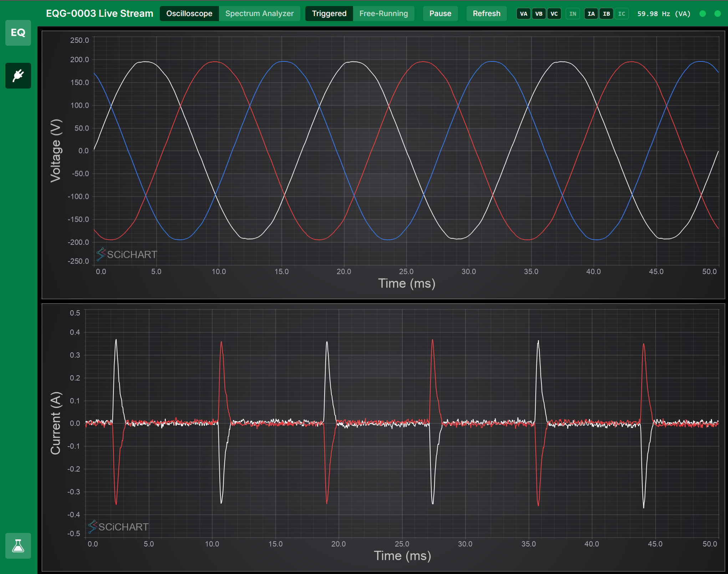Click the first green status indicator dot
Viewport: 728px width, 574px height.
coord(703,14)
